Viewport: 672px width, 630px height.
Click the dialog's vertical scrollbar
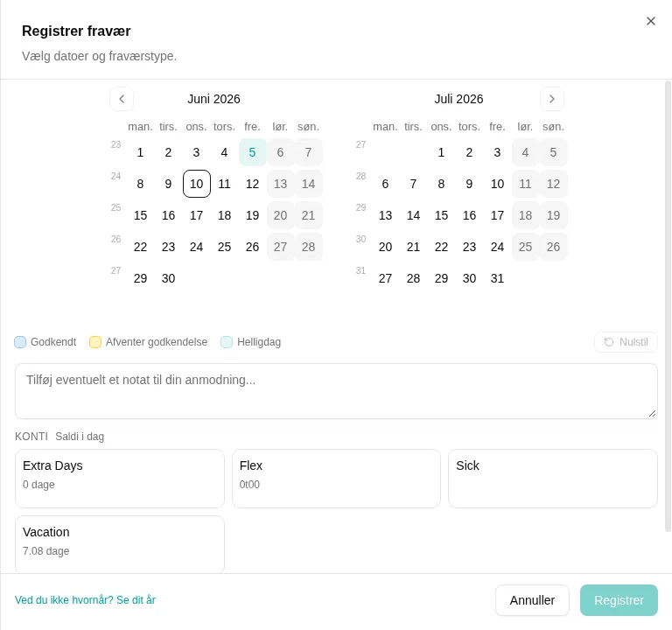tap(668, 306)
